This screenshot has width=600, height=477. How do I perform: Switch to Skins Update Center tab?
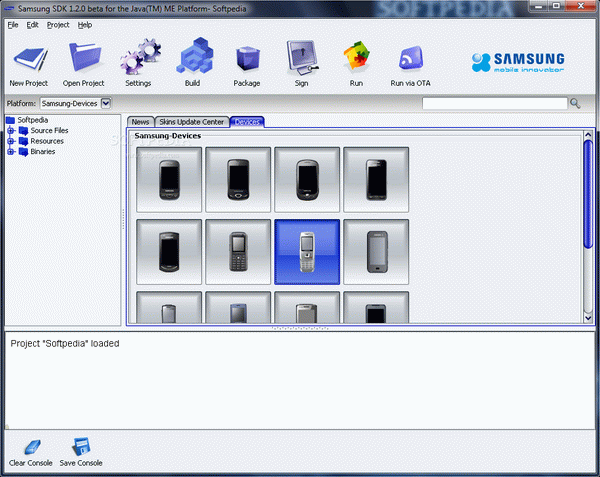coord(191,121)
